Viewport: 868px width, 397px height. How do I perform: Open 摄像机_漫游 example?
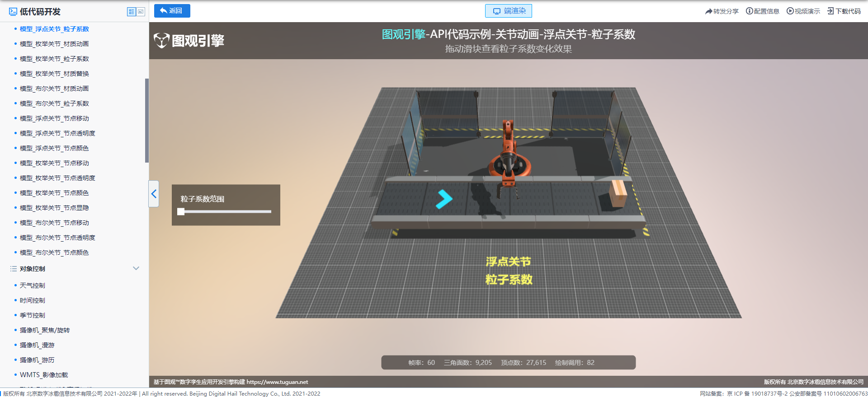37,345
